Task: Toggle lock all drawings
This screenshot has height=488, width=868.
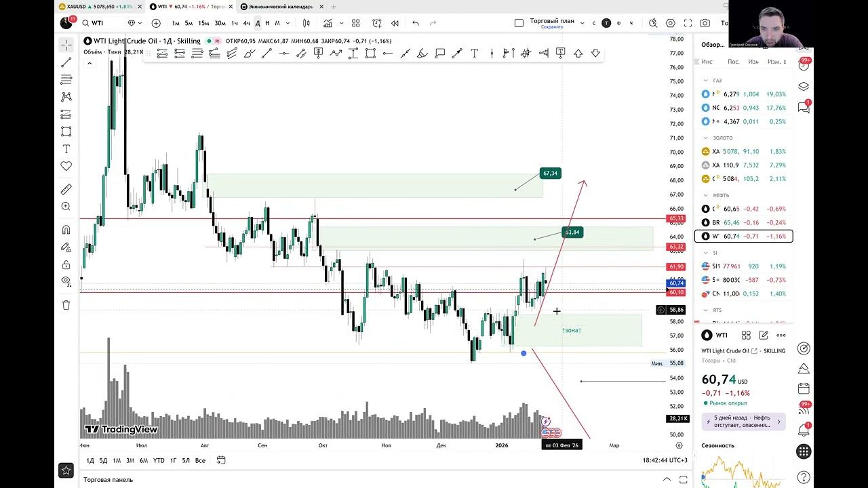Action: pyautogui.click(x=66, y=264)
